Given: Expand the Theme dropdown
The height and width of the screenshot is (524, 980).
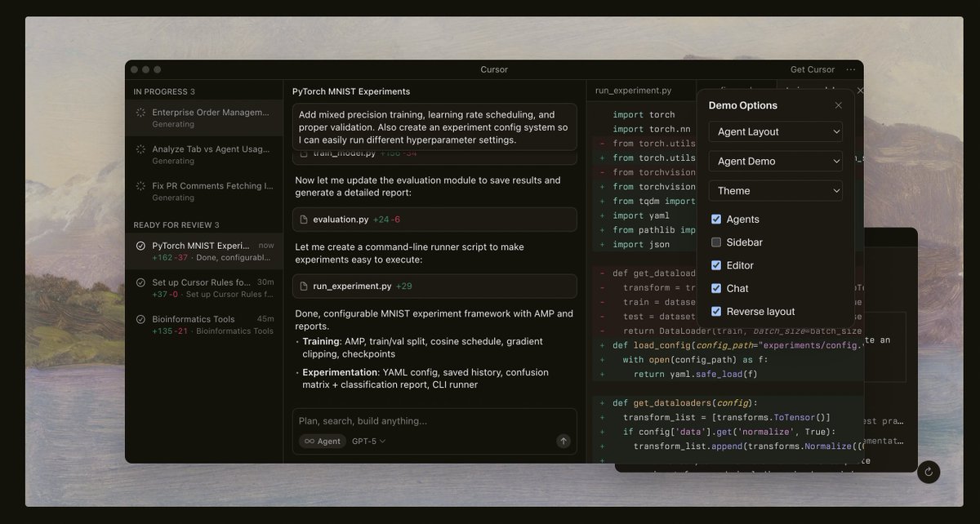Looking at the screenshot, I should tap(776, 190).
